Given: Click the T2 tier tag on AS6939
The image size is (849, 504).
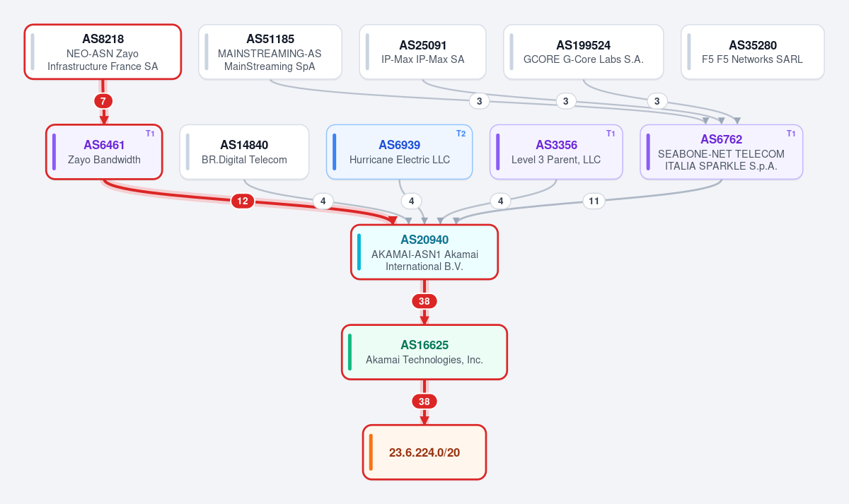Looking at the screenshot, I should [x=461, y=134].
